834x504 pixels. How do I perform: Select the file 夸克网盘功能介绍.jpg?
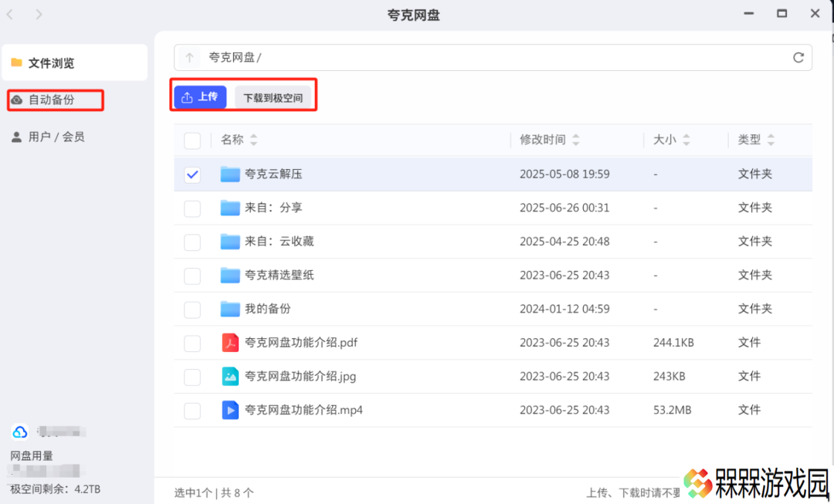tap(300, 377)
